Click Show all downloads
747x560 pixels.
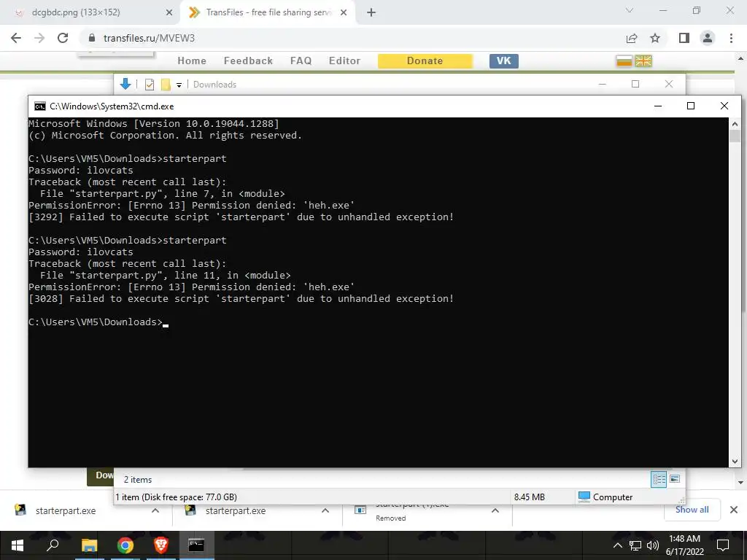click(692, 510)
